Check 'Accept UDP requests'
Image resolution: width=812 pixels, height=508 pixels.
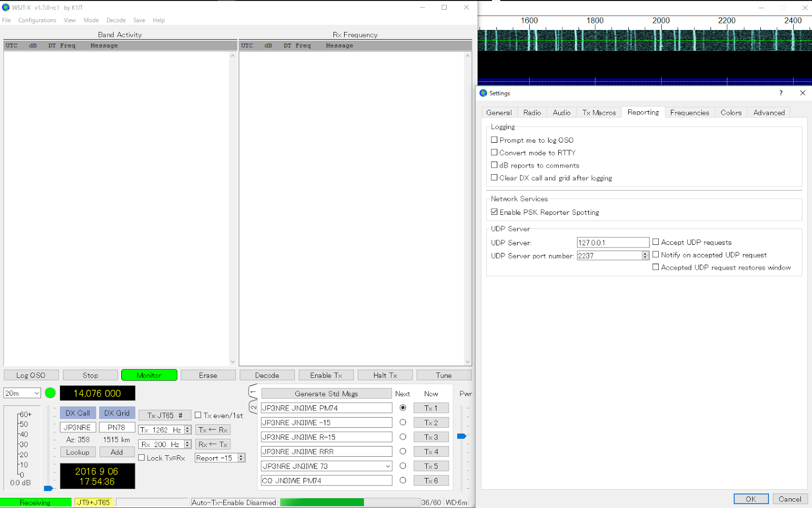[655, 241]
